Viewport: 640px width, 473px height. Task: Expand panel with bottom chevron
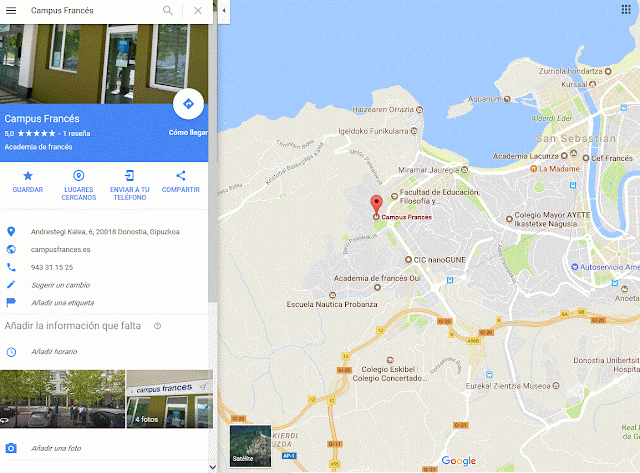(x=212, y=467)
